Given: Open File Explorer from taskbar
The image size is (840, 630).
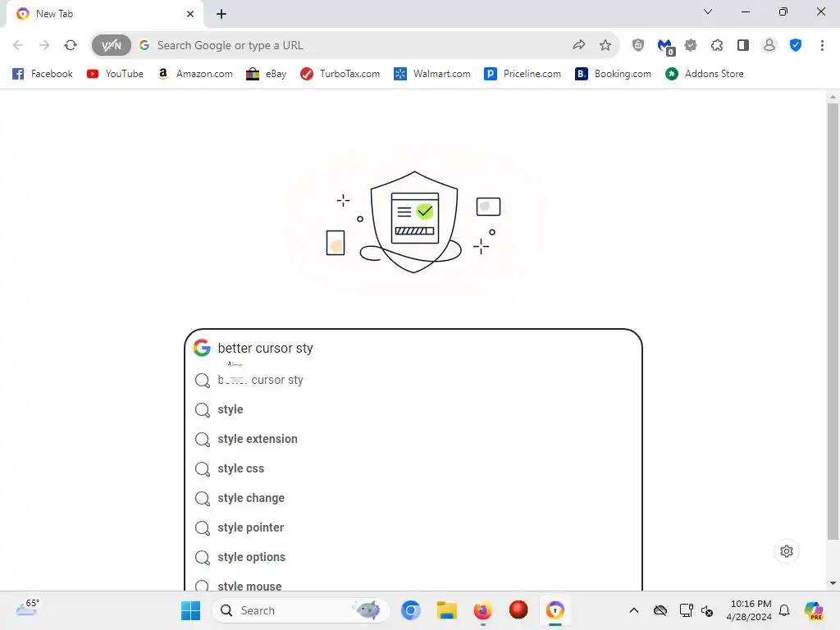Looking at the screenshot, I should pos(446,610).
